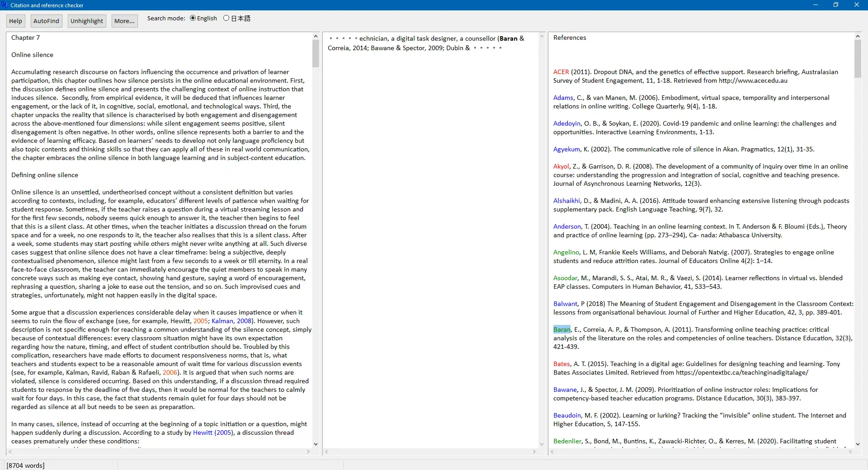The image size is (868, 470).
Task: Click context pane scroll-up arrow
Action: pos(542,36)
